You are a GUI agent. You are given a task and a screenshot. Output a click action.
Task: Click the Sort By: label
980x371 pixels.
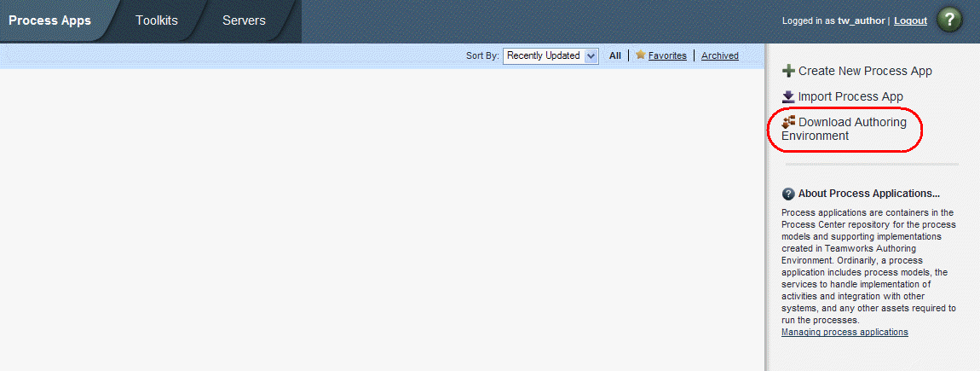tap(482, 55)
